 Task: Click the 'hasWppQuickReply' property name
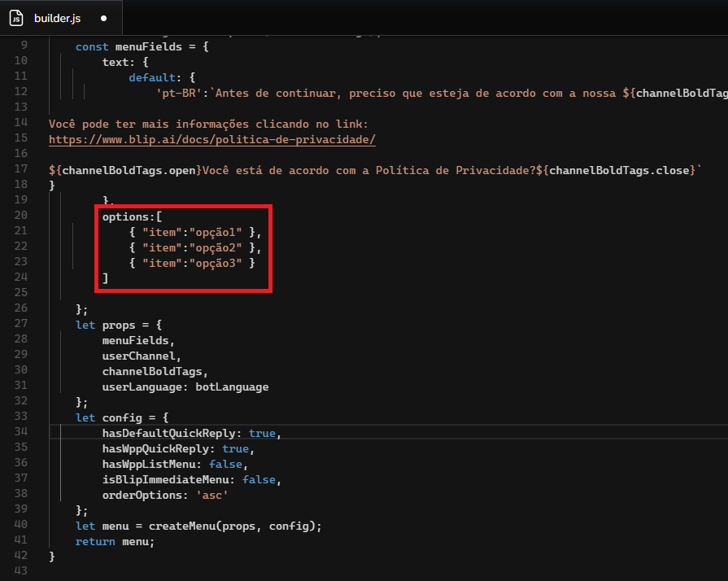click(x=155, y=449)
